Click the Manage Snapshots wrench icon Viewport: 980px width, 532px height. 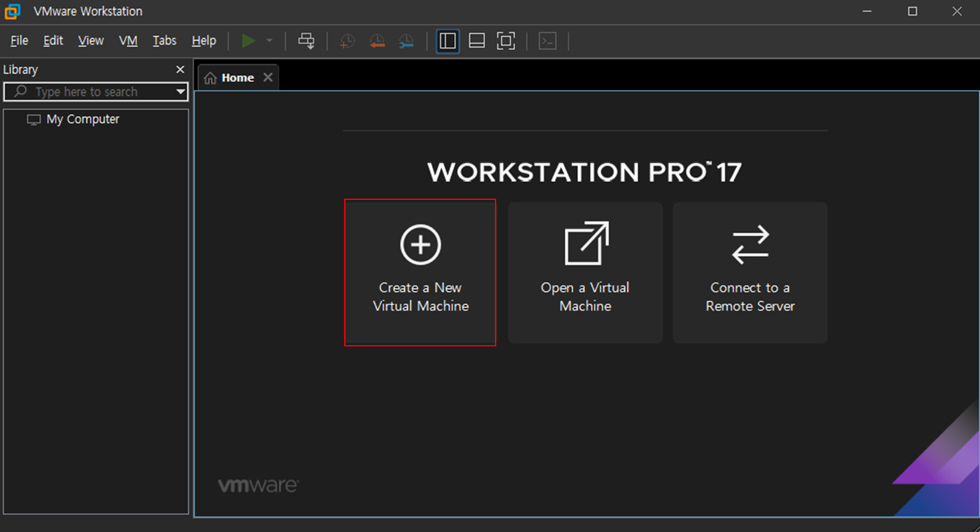click(x=406, y=42)
